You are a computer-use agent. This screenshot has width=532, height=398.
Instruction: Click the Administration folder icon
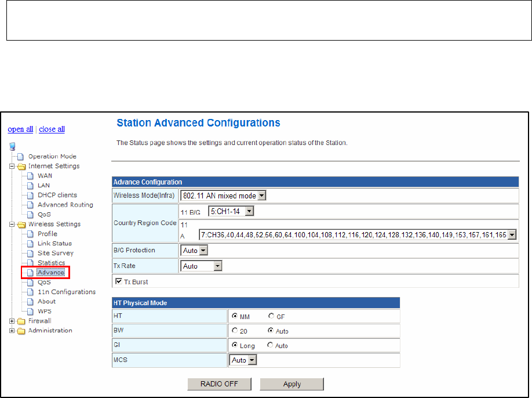point(21,331)
